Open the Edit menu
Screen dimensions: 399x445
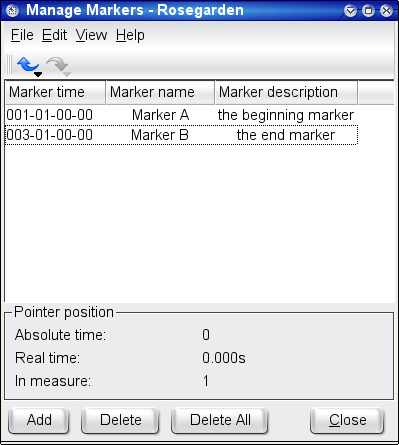[x=55, y=35]
